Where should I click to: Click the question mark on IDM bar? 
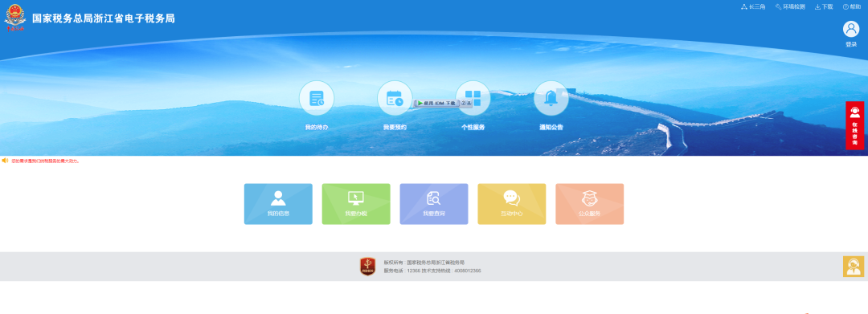(463, 103)
